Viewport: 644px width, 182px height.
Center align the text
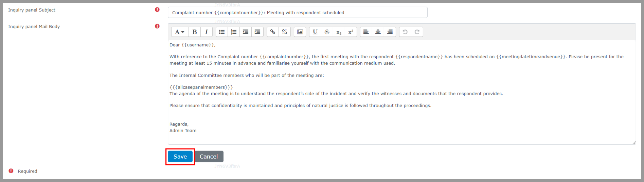(378, 32)
